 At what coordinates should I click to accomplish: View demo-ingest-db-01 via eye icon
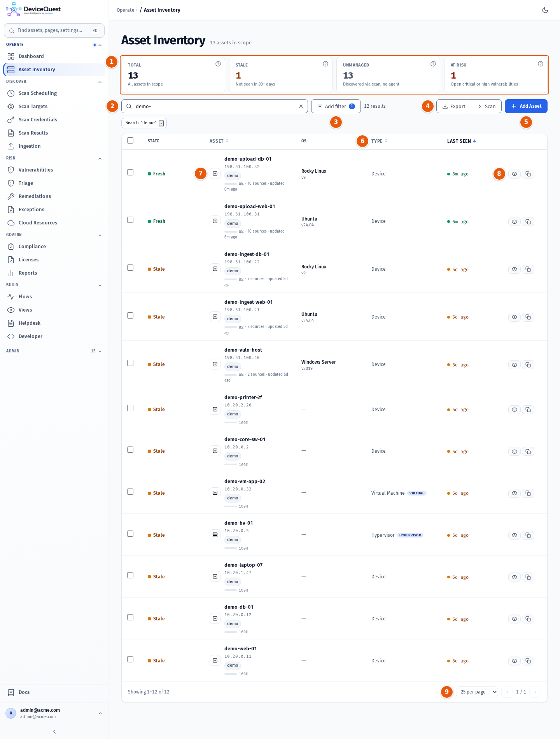pos(514,269)
